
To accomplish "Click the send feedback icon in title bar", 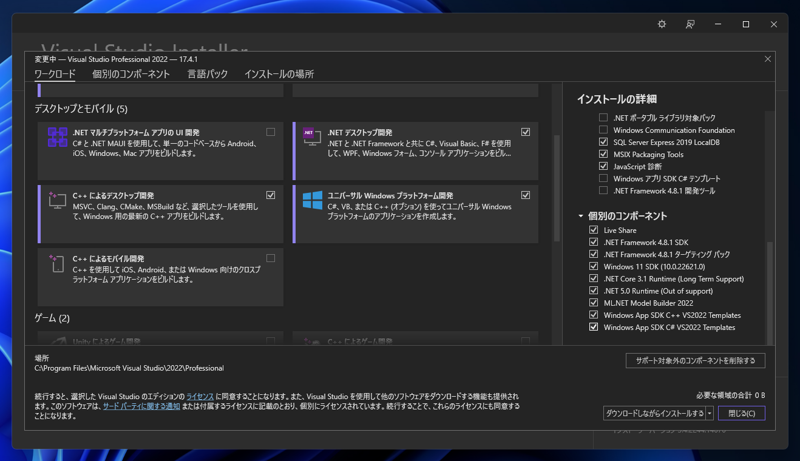I will [690, 24].
